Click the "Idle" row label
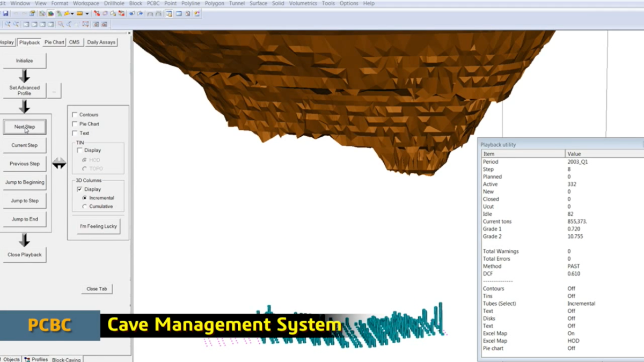The image size is (644, 362). [x=487, y=214]
